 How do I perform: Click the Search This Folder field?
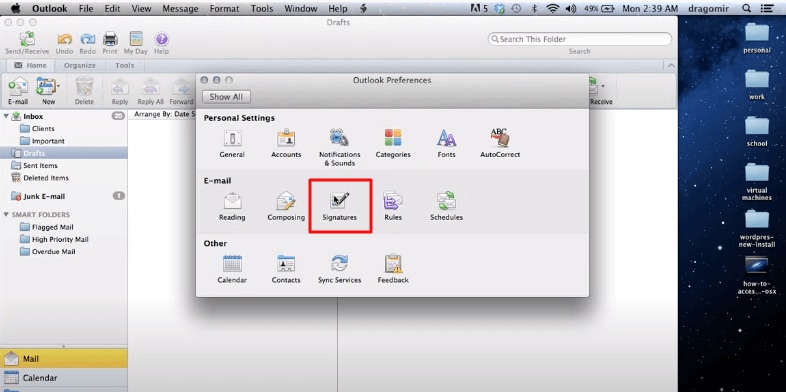point(579,39)
